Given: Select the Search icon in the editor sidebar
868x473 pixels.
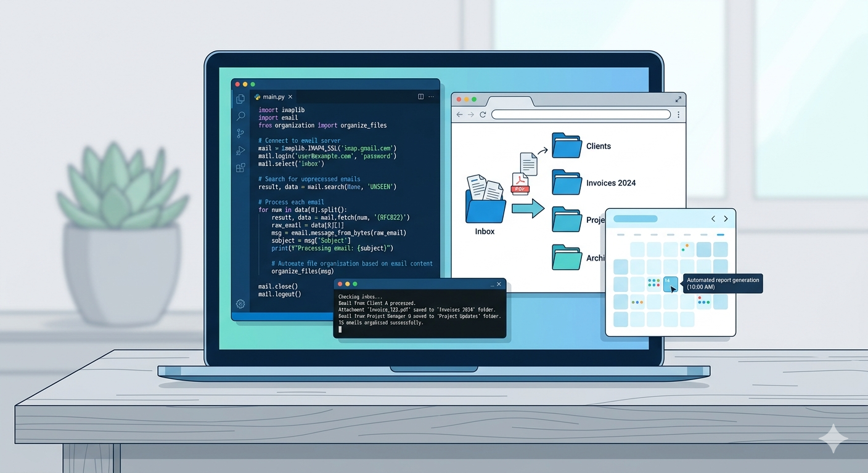Looking at the screenshot, I should [240, 116].
